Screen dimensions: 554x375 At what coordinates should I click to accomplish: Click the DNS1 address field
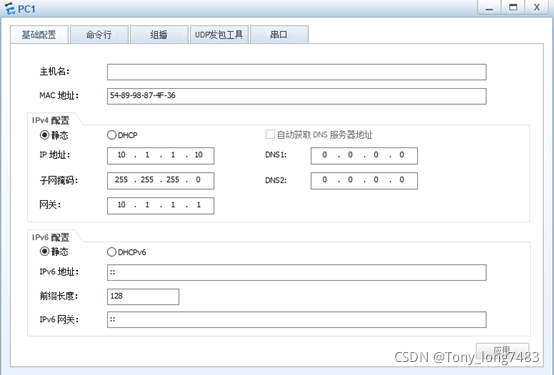[364, 156]
